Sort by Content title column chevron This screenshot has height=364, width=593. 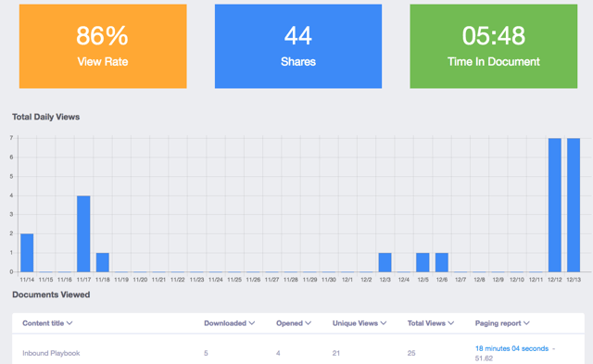click(x=69, y=323)
